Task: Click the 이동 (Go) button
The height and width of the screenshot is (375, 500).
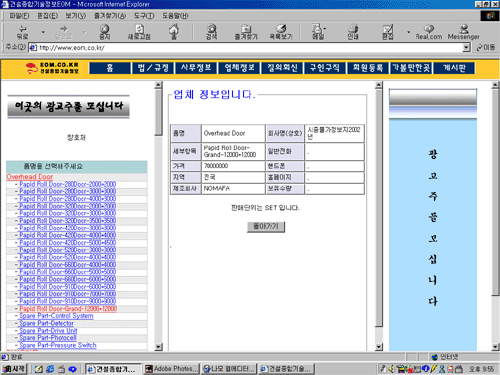Action: pos(486,48)
